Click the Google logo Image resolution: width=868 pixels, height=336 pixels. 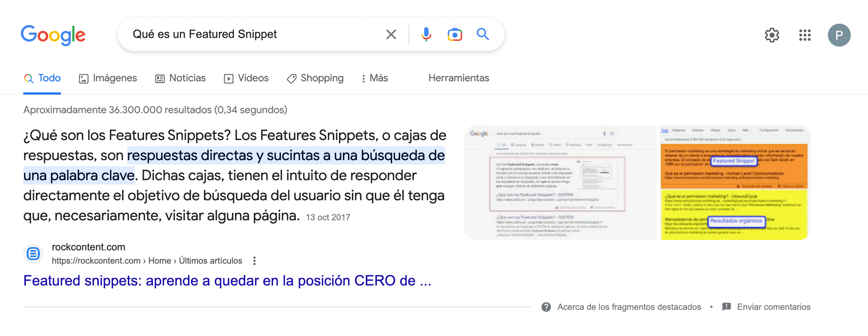tap(53, 35)
